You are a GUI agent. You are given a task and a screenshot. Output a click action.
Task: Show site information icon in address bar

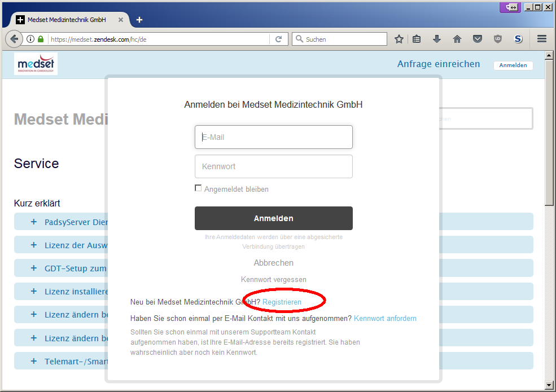[x=30, y=39]
